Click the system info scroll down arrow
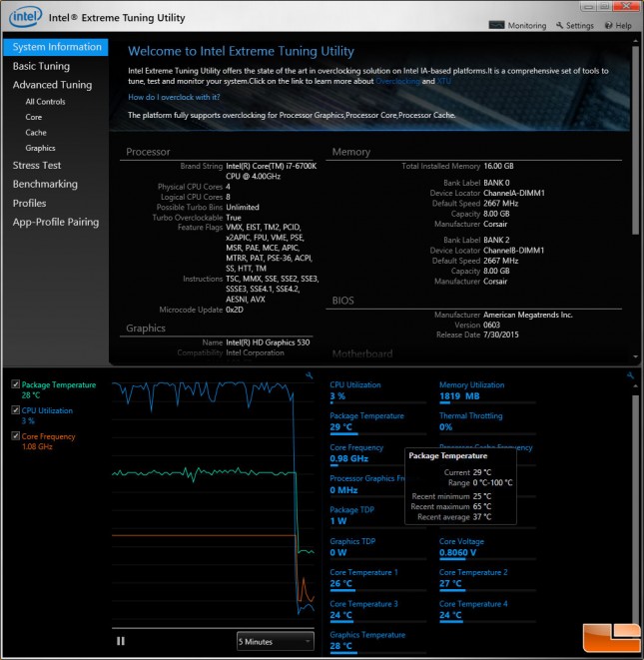Viewport: 644px width, 660px height. 635,356
